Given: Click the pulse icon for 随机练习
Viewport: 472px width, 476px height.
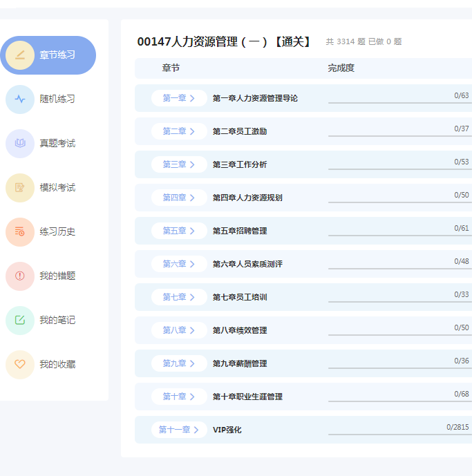Looking at the screenshot, I should point(20,99).
